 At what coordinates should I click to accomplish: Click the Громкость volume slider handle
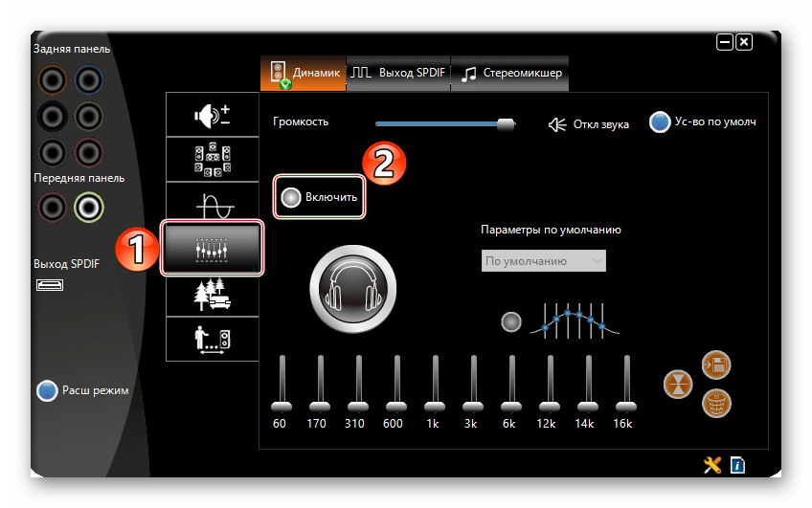(506, 123)
